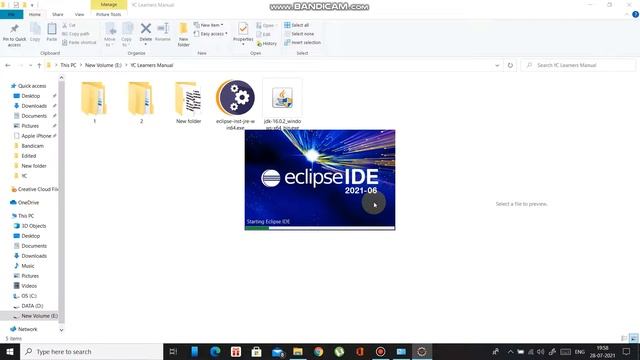Click the Manage contextual tab

[x=109, y=4]
